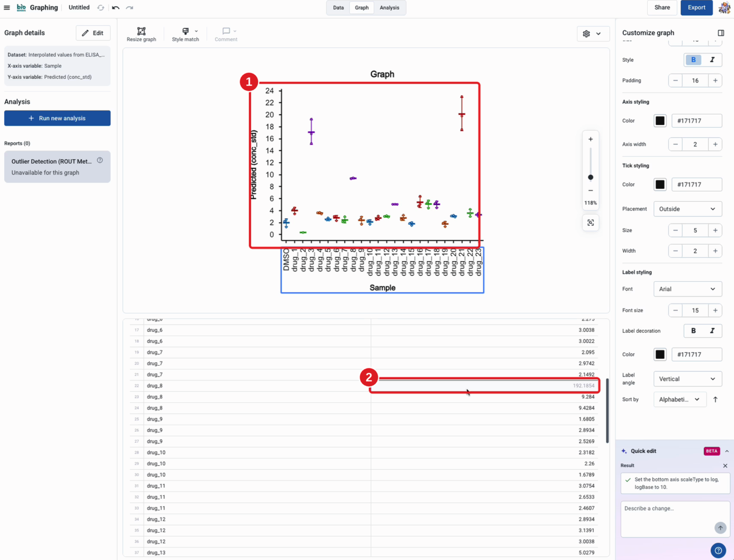
Task: Expand the Label angle dropdown
Action: pos(687,379)
